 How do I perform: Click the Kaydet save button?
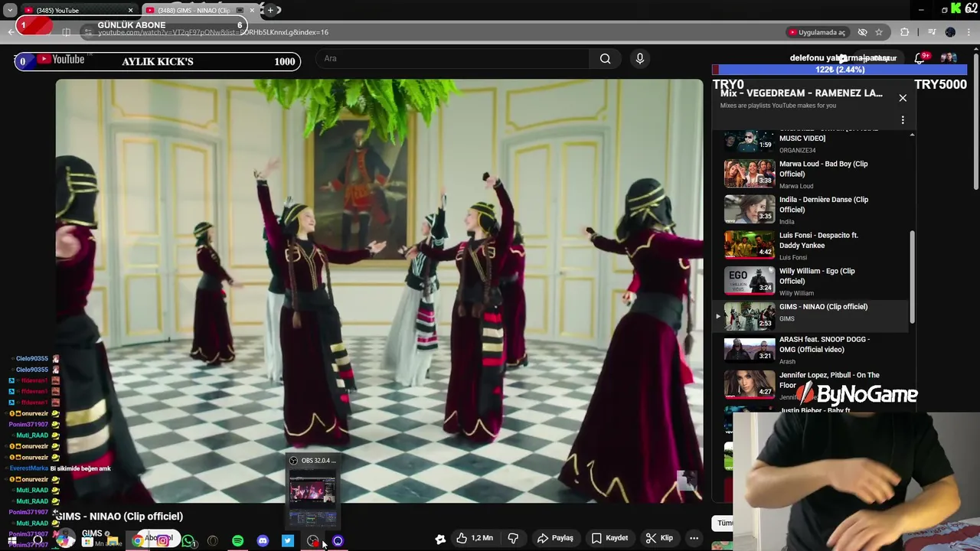(x=610, y=538)
